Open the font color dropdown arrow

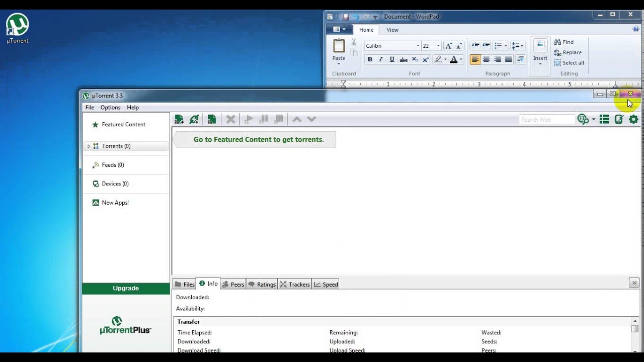461,59
